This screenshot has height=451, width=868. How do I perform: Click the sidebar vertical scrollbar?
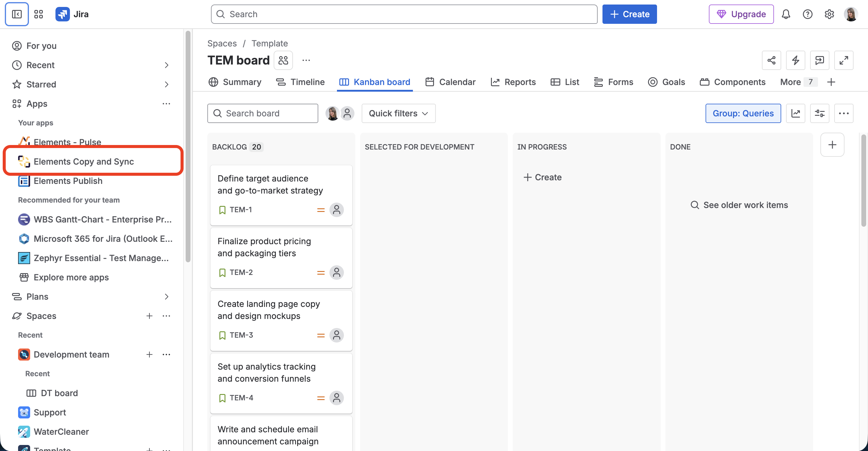(188, 146)
